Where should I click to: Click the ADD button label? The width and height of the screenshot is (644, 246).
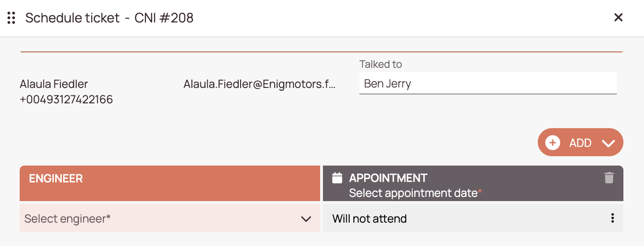click(580, 143)
